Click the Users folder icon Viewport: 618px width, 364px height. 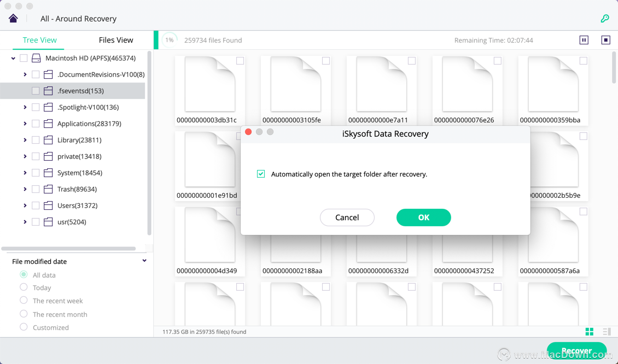[48, 206]
